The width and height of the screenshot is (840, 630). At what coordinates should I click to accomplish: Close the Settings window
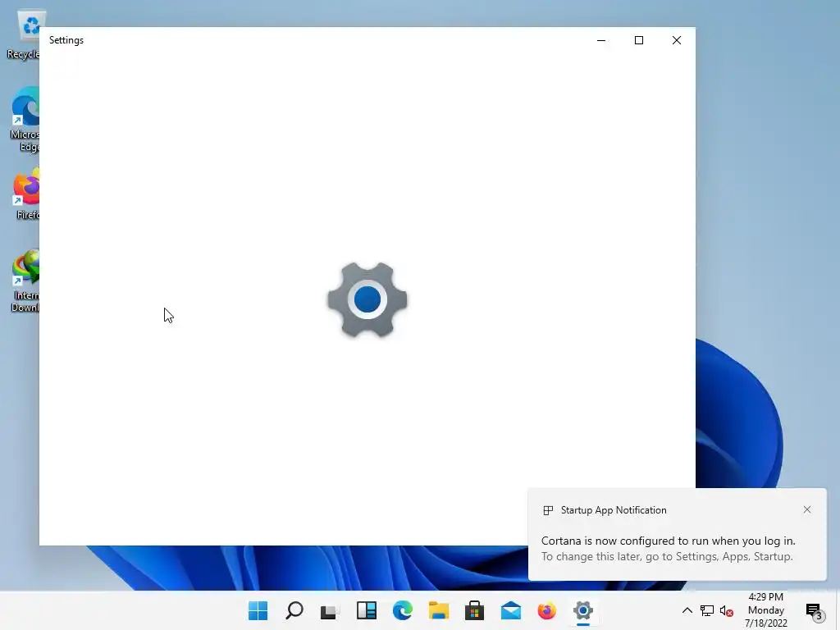click(677, 40)
